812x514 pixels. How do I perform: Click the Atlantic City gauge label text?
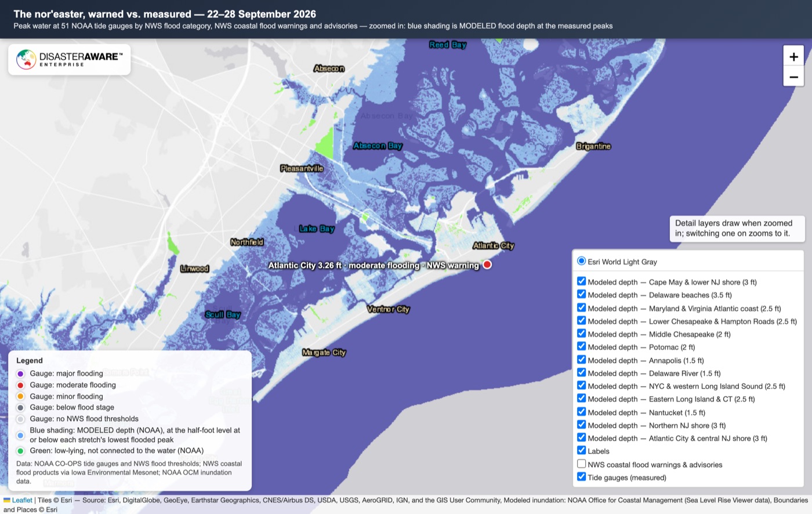click(x=374, y=265)
